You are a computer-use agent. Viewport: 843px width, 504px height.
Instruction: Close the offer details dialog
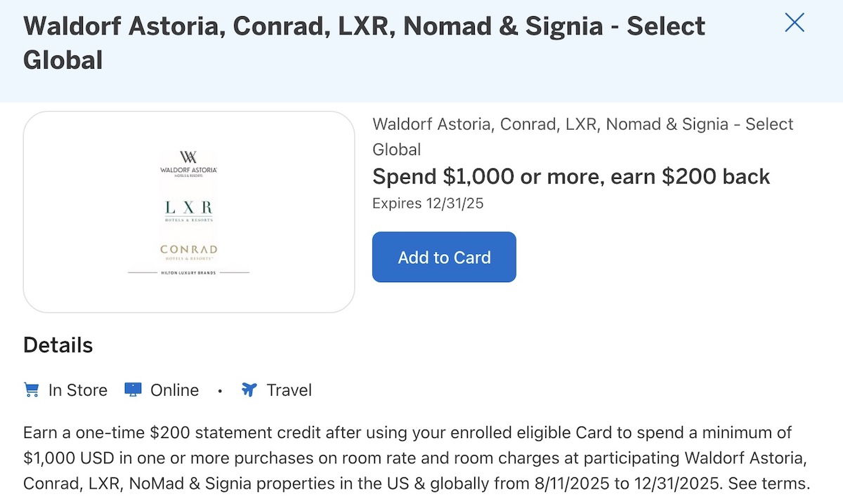click(795, 23)
